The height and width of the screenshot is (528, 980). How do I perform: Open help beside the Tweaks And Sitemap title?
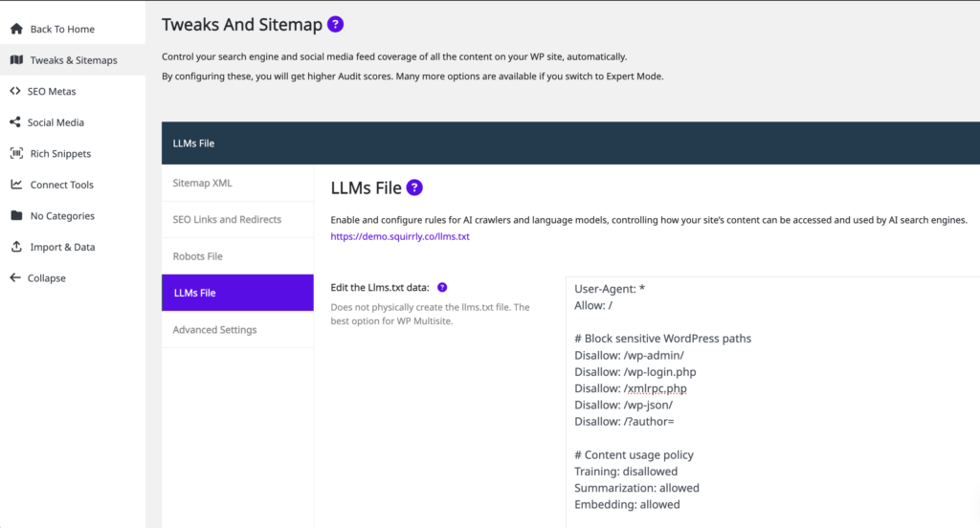coord(335,25)
